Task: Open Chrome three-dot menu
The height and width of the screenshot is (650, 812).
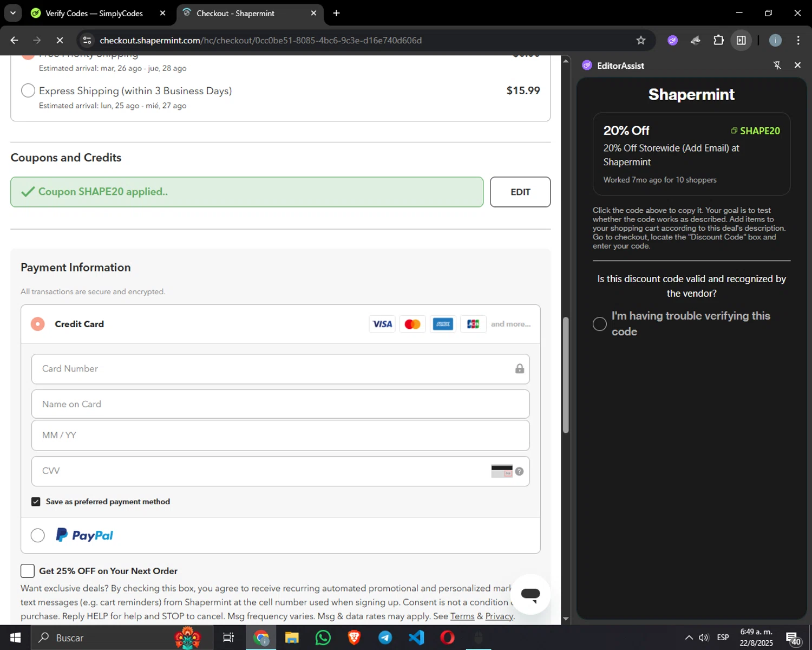Action: (798, 40)
